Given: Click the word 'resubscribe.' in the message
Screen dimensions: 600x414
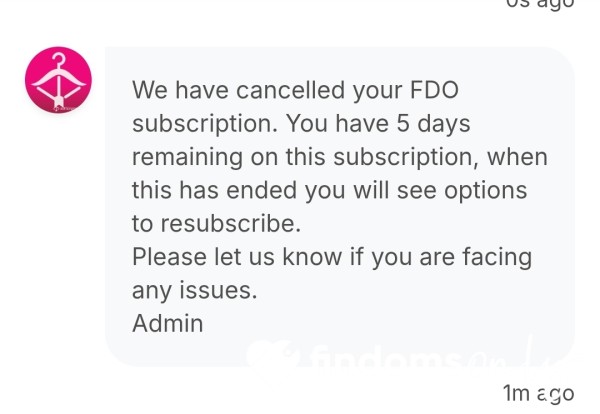Looking at the screenshot, I should tap(230, 223).
